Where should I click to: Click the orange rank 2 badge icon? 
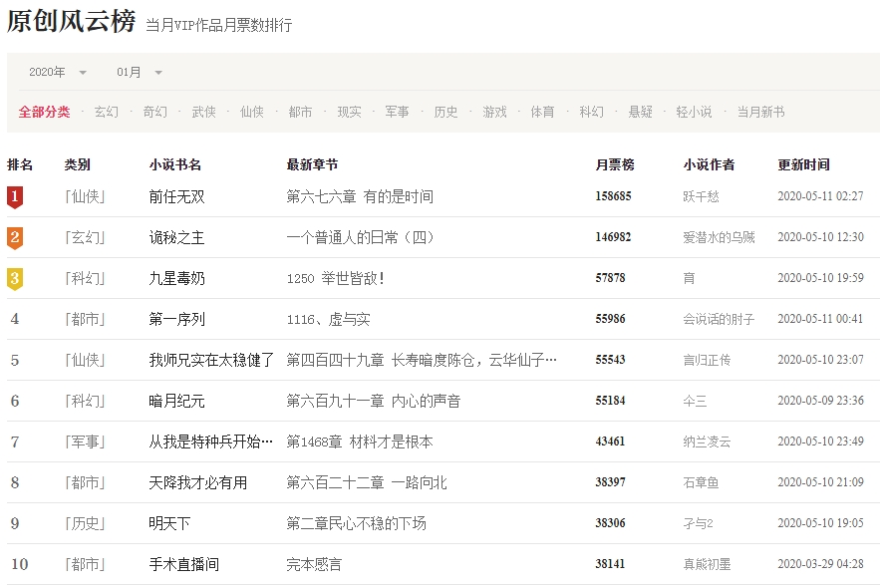[x=14, y=238]
